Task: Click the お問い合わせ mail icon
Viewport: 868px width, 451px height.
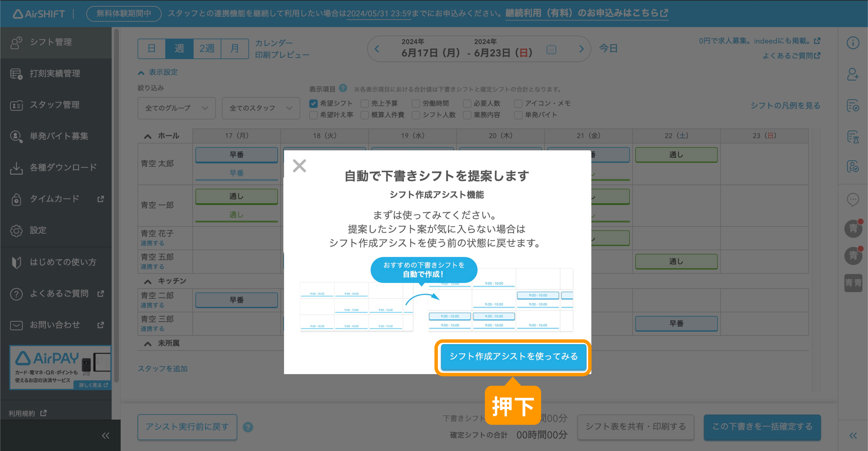Action: pyautogui.click(x=16, y=325)
